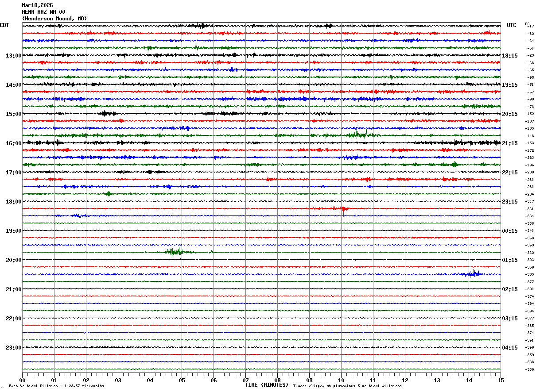This screenshot has height=392, width=536.
Task: Click the 04:15 UTC time label
Action: (510, 348)
